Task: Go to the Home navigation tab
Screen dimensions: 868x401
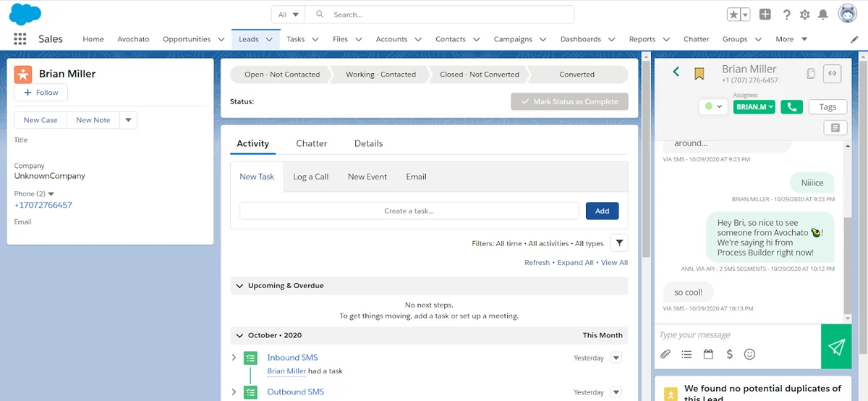Action: pos(93,39)
